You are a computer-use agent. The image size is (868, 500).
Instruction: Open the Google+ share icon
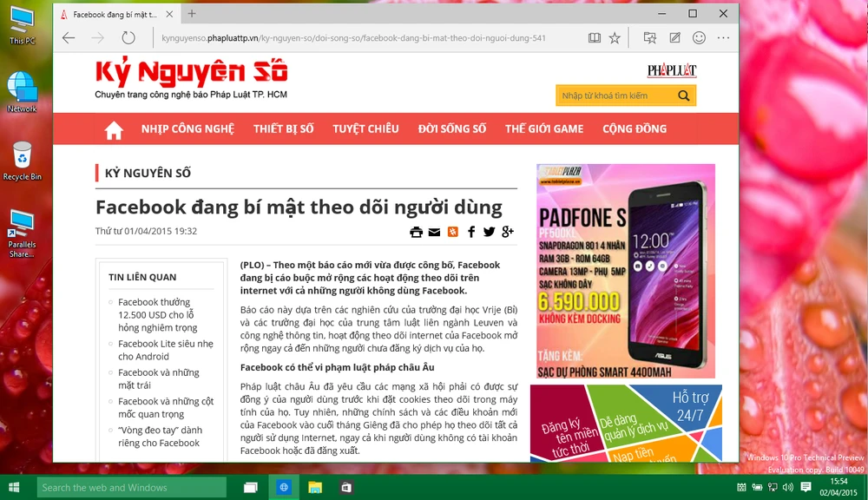[507, 232]
